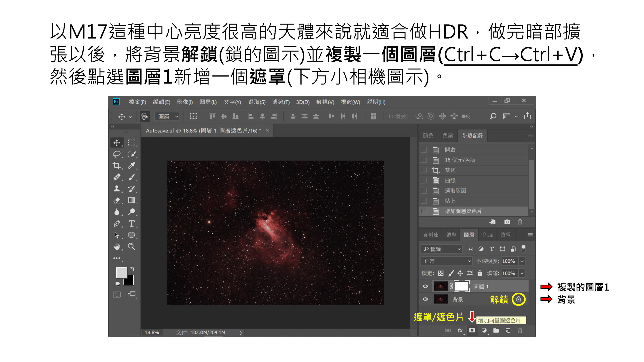This screenshot has height=362, width=644.
Task: Open the Add layer mask icon
Action: (472, 330)
